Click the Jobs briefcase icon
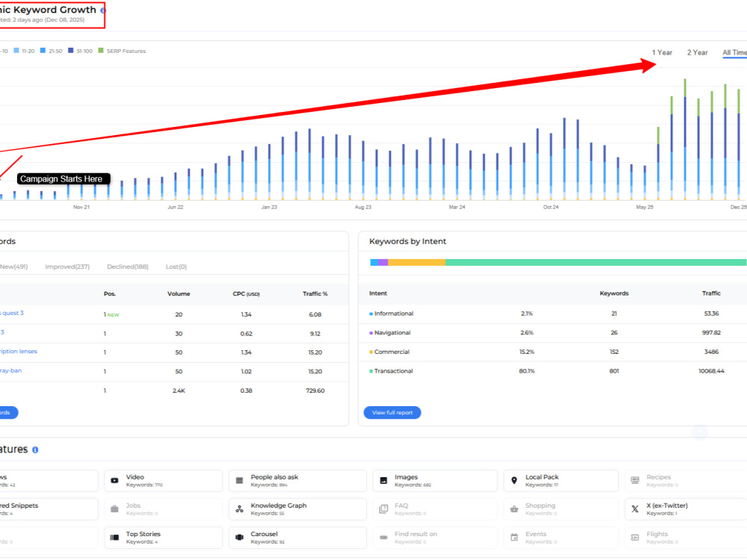 click(x=115, y=509)
